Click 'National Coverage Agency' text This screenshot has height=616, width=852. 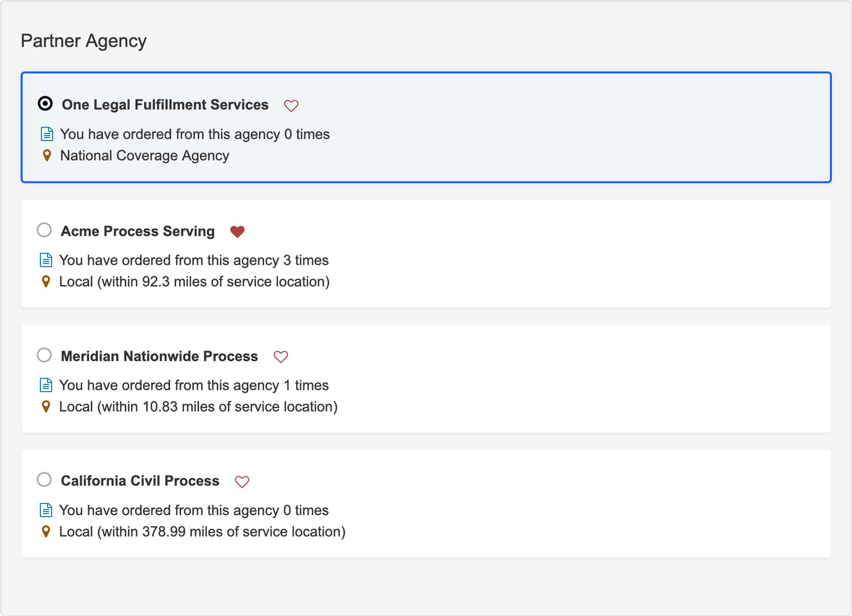pos(145,156)
